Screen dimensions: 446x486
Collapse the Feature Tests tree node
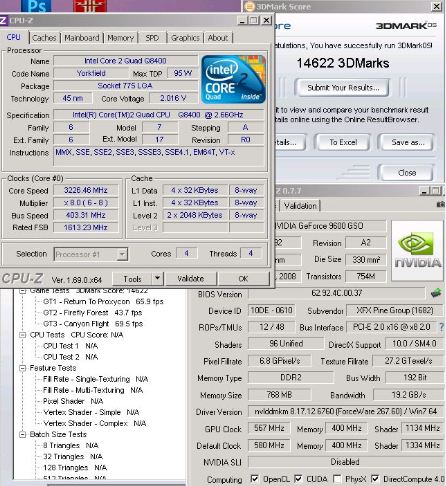click(22, 368)
